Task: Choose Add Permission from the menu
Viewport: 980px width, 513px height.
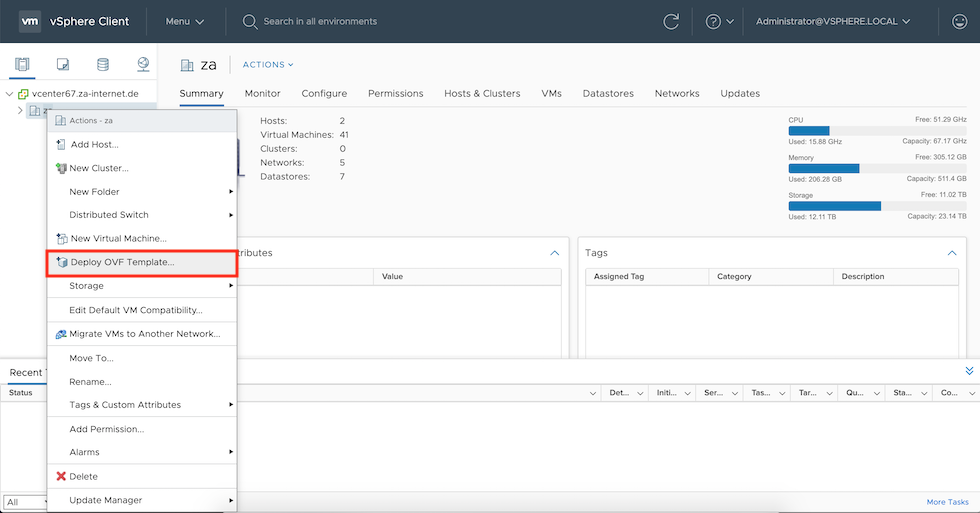Action: tap(142, 429)
